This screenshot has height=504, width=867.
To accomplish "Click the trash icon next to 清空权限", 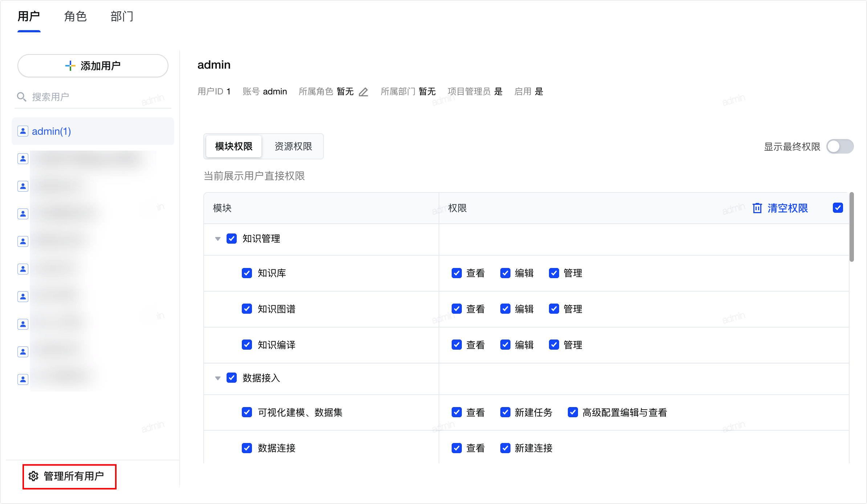I will (x=757, y=208).
